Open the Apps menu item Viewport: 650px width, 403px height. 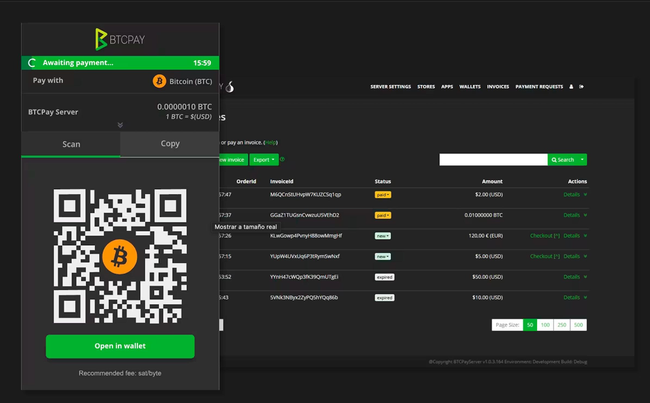(x=447, y=87)
